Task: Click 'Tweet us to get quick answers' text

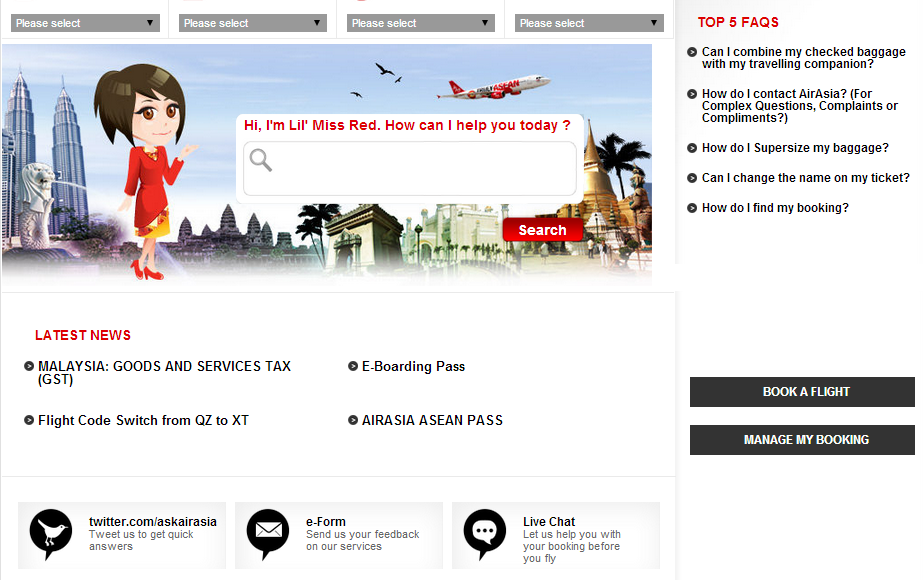Action: tap(141, 541)
